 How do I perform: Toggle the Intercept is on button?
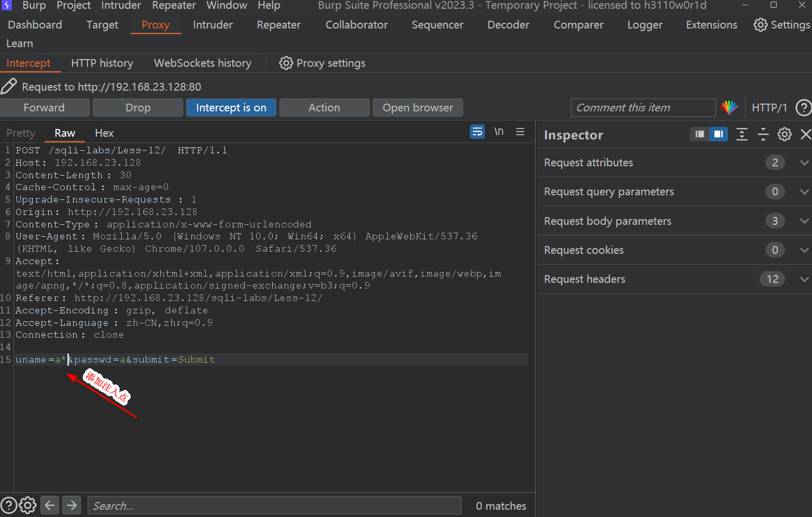click(x=231, y=108)
